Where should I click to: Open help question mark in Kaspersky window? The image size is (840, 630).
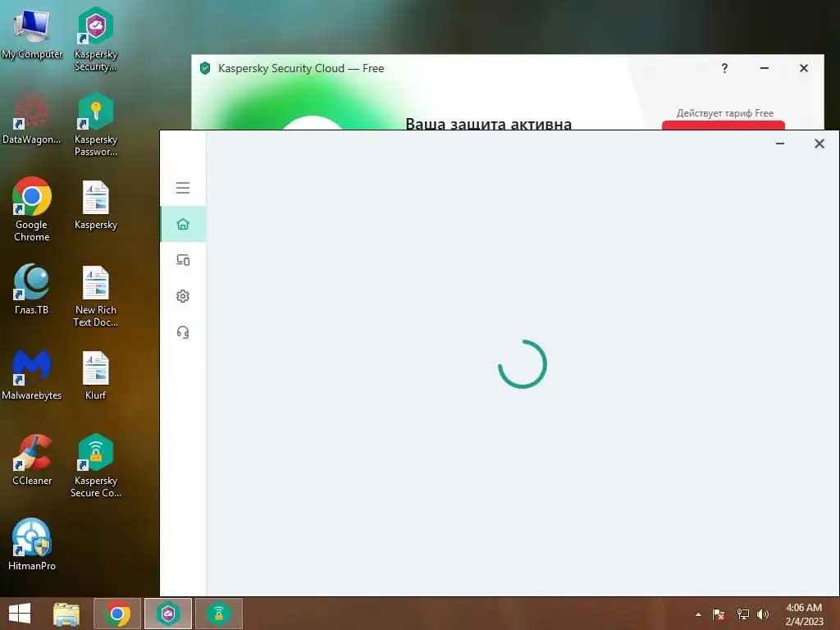pyautogui.click(x=724, y=68)
